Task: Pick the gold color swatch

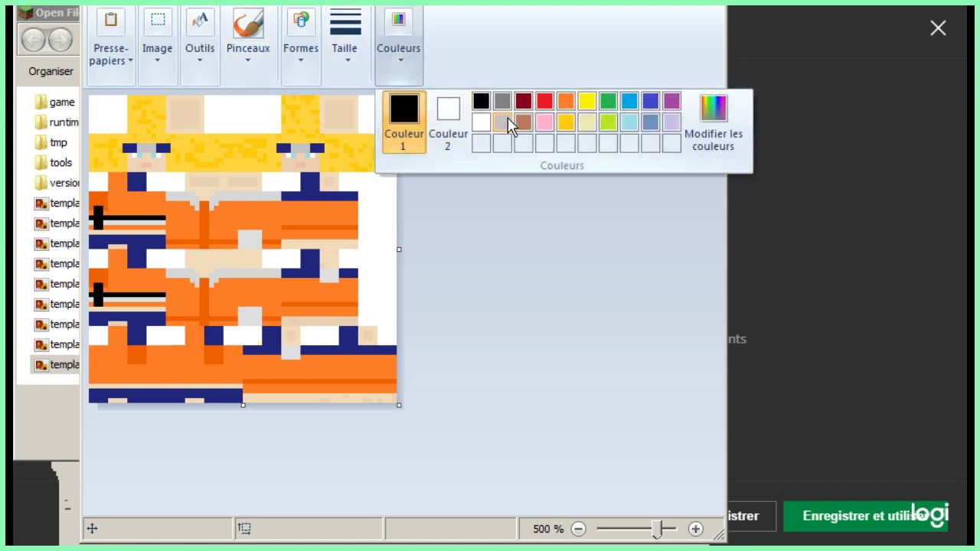Action: point(566,122)
